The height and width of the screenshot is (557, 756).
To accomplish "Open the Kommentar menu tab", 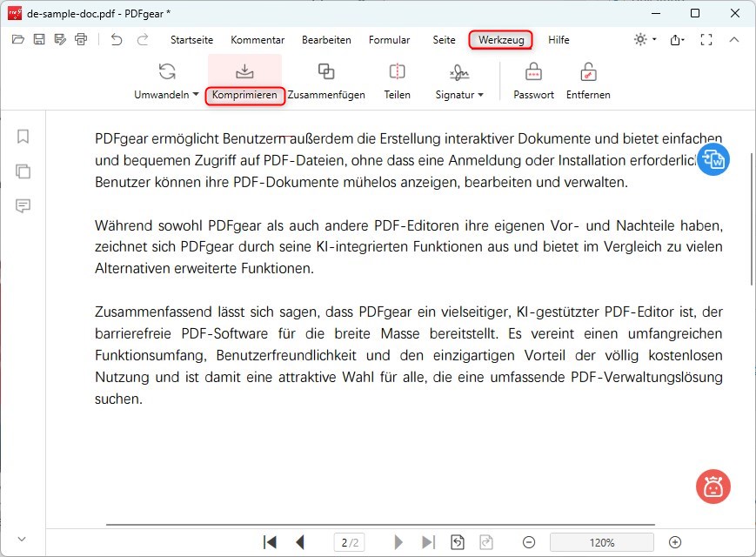I will coord(258,40).
